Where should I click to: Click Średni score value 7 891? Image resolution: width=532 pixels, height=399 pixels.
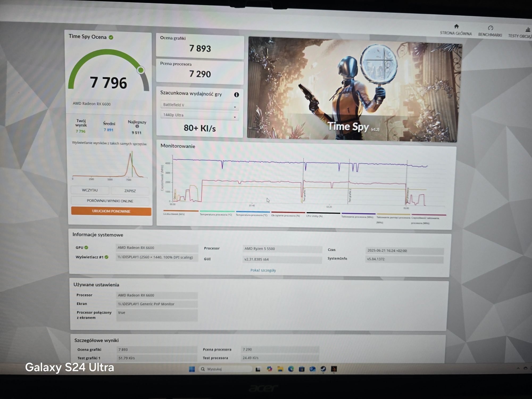click(109, 130)
